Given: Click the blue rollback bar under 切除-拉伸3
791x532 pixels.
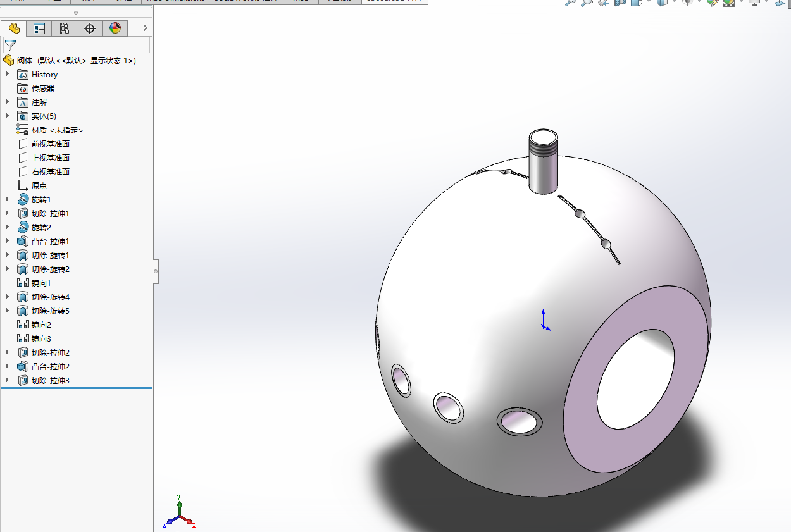Looking at the screenshot, I should (76, 388).
